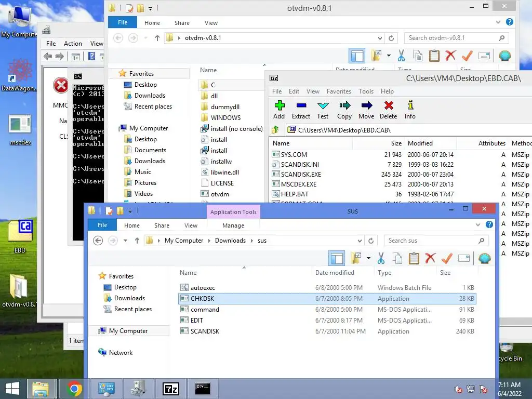Click the shell globe icon in sus window
Image resolution: width=532 pixels, height=399 pixels.
tap(485, 259)
